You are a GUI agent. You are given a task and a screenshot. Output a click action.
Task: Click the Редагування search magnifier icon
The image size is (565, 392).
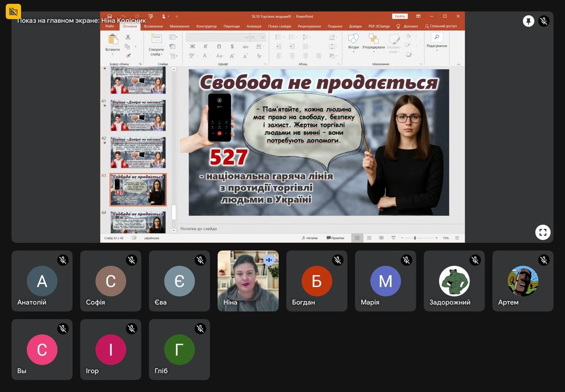click(437, 37)
